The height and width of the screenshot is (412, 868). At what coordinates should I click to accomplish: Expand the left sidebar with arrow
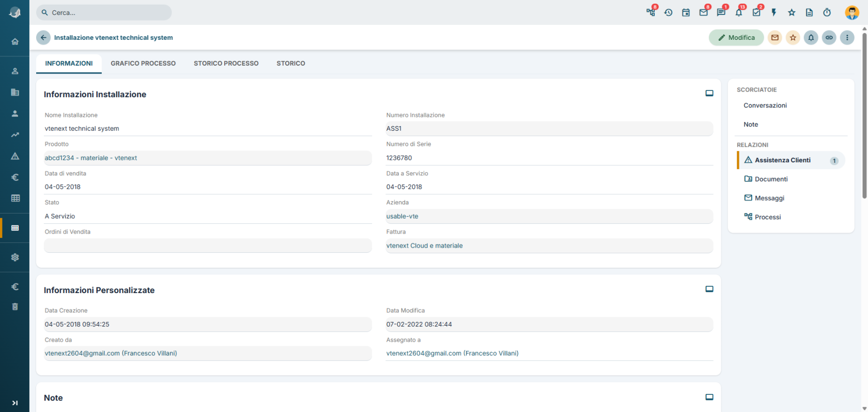[15, 403]
